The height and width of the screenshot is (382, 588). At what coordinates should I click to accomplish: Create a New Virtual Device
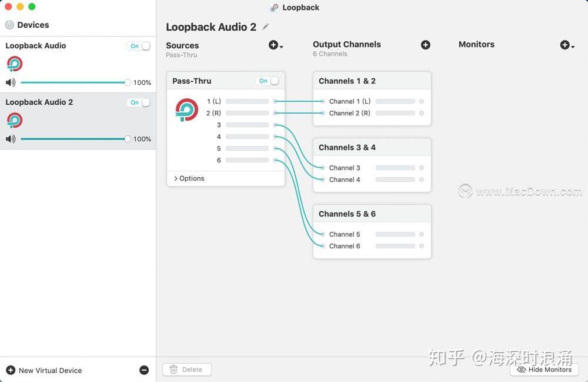coord(44,370)
